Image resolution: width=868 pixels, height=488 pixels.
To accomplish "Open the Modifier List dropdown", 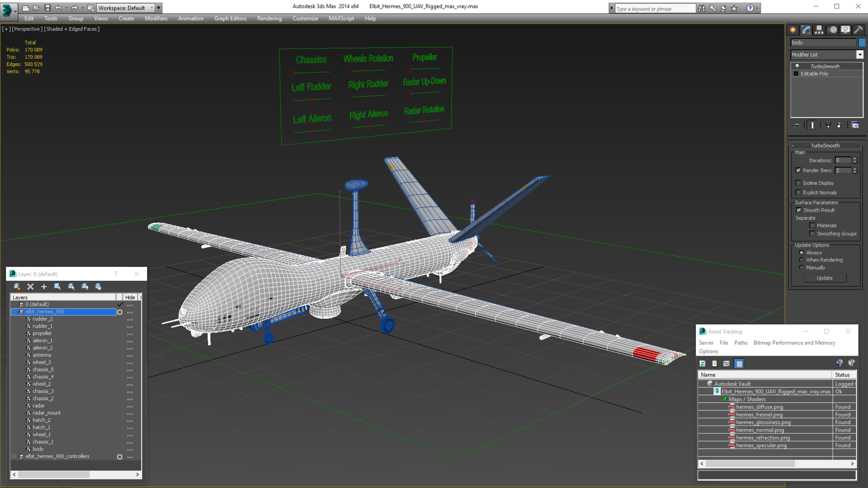I will 860,55.
